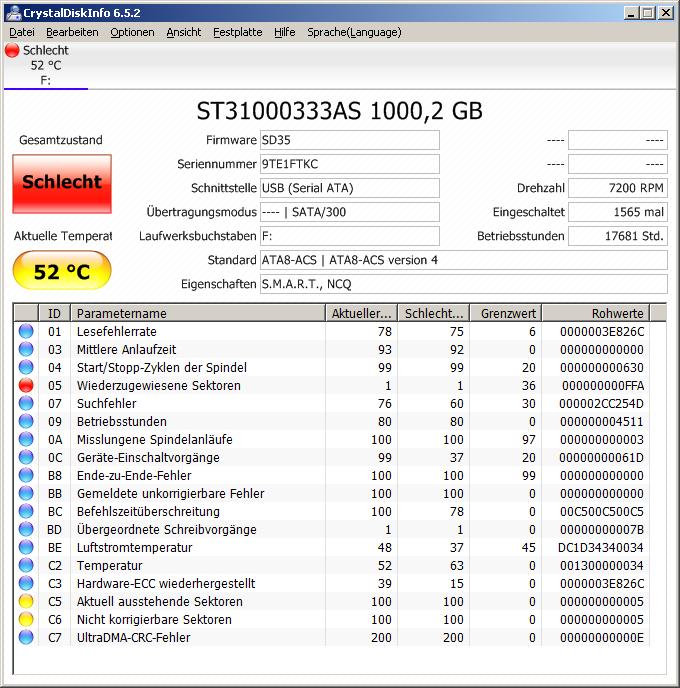This screenshot has width=680, height=688.
Task: Open the Datei menu
Action: point(22,32)
